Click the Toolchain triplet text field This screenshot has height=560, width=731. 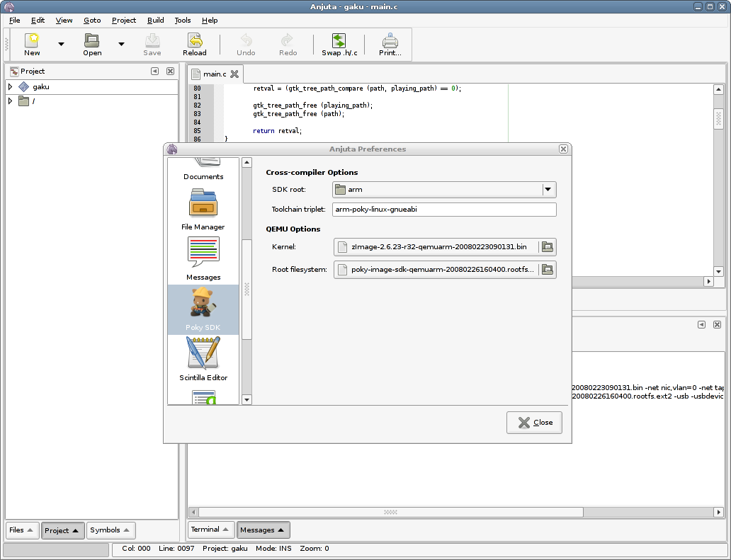pyautogui.click(x=444, y=210)
